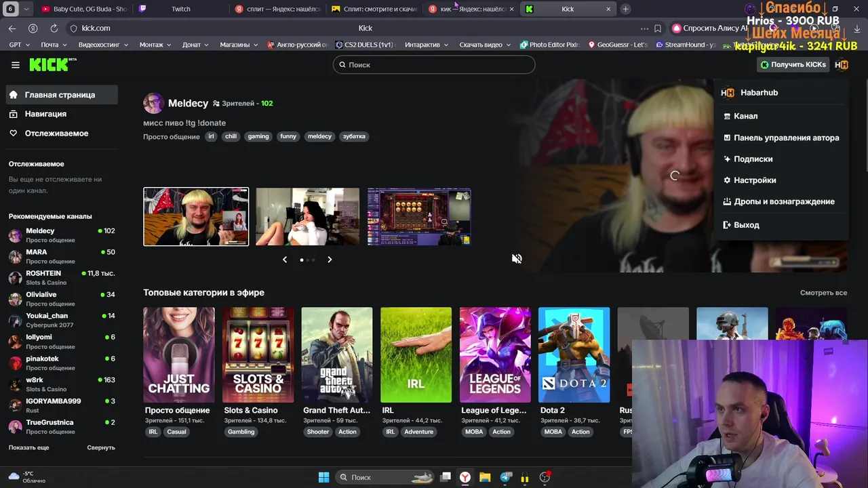The image size is (868, 488).
Task: Open File Explorer from taskbar
Action: (x=485, y=477)
